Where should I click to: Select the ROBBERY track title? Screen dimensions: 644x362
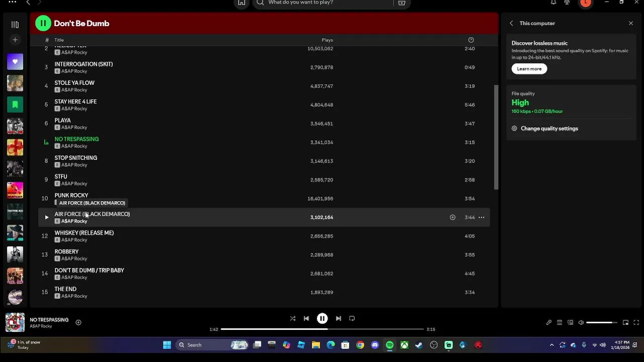pyautogui.click(x=66, y=252)
